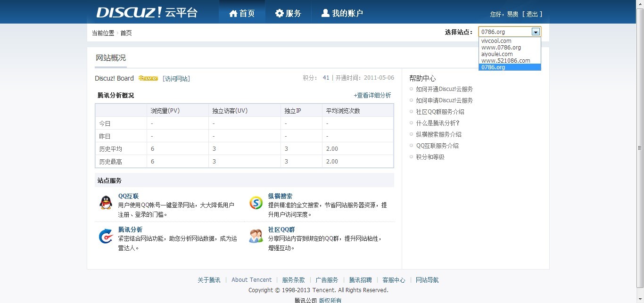The height and width of the screenshot is (303, 644).
Task: Click the QQ penguin icon for QQ互联
Action: tap(106, 203)
